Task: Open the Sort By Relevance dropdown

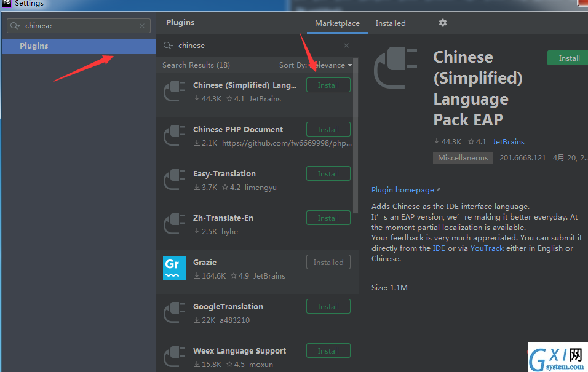Action: 316,65
